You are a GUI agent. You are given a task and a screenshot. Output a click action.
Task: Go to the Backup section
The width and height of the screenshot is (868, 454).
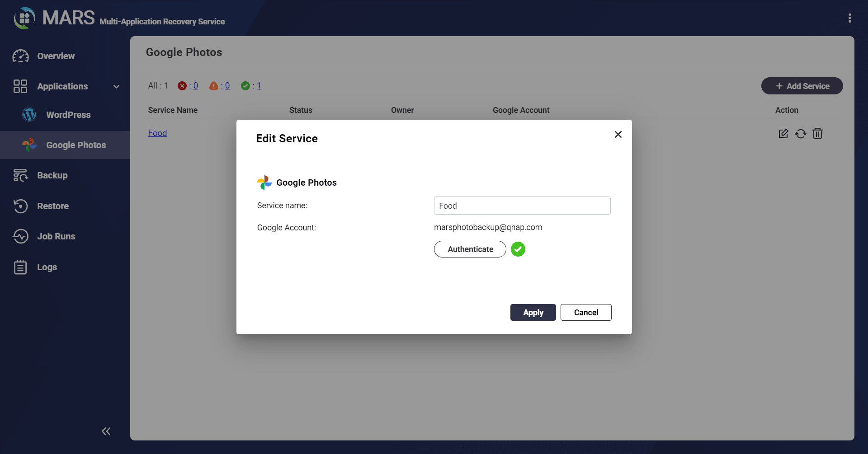click(52, 175)
